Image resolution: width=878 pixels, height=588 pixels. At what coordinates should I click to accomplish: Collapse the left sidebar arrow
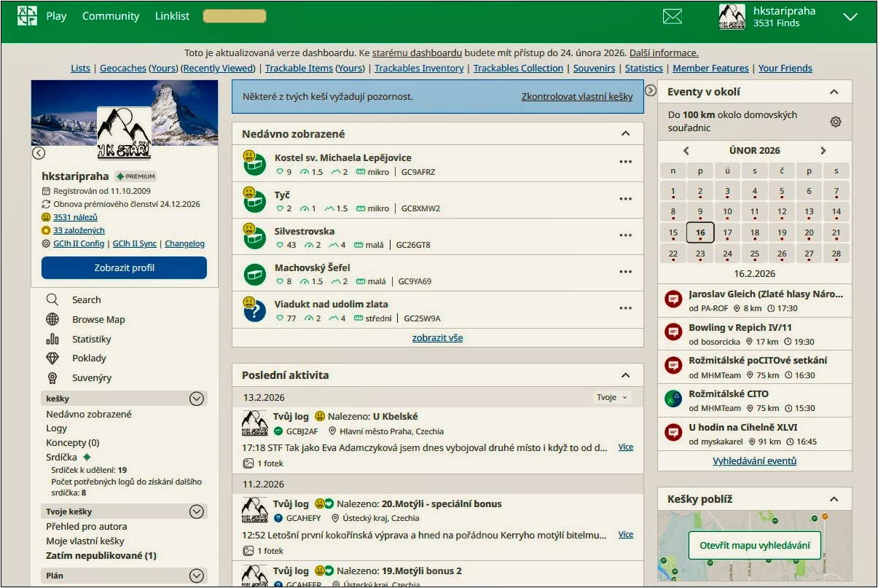pyautogui.click(x=39, y=153)
